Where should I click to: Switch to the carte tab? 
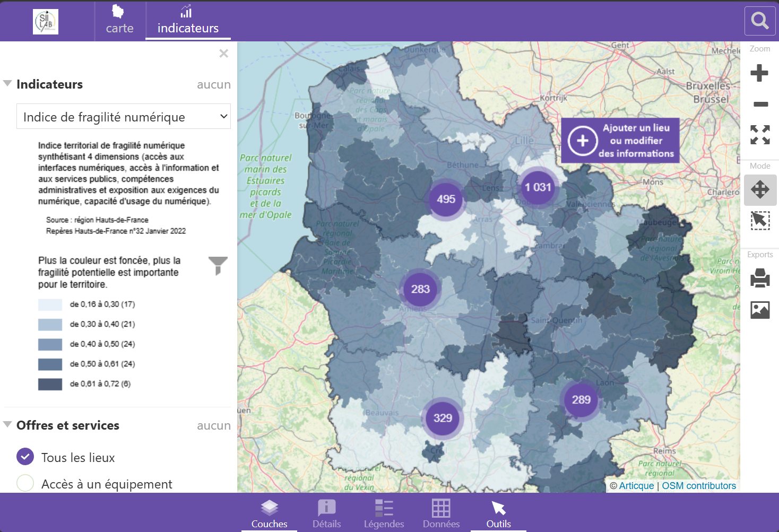119,21
